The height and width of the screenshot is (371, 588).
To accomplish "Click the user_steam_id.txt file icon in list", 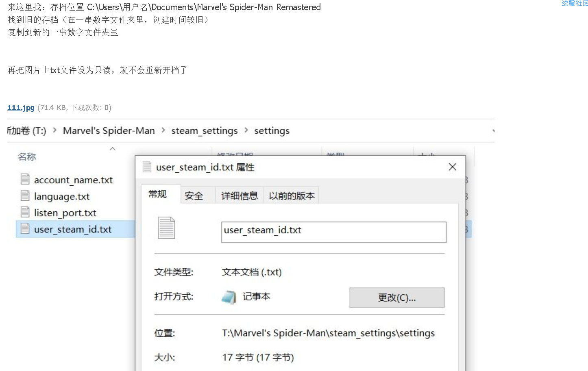I will coord(25,229).
